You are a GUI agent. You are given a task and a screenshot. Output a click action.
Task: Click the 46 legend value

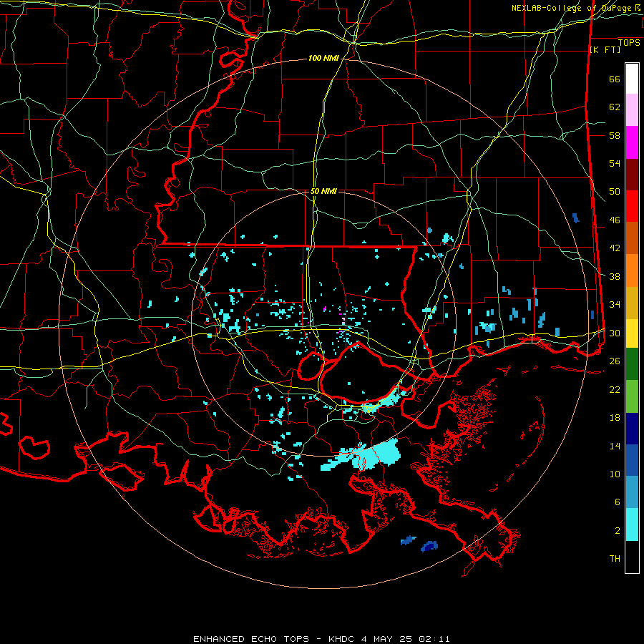pos(615,220)
